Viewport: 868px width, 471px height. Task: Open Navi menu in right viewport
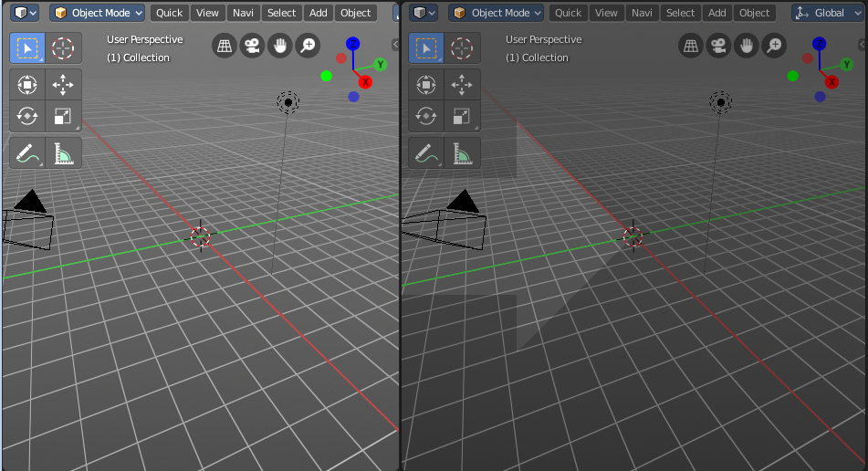643,13
